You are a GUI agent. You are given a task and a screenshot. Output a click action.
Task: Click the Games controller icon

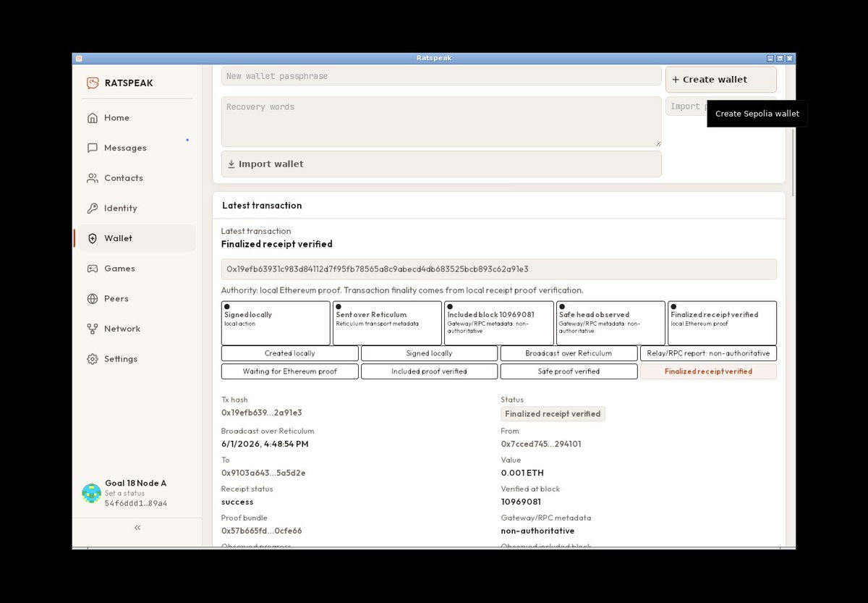click(x=93, y=269)
